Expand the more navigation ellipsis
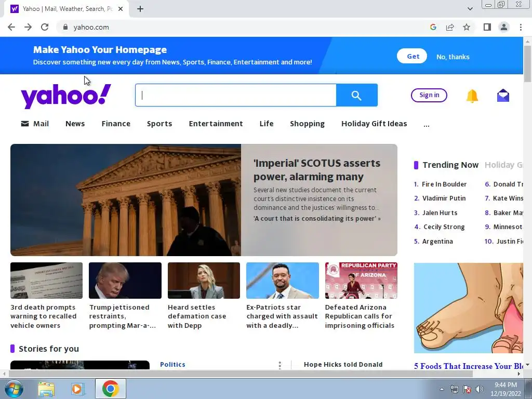Image resolution: width=532 pixels, height=399 pixels. 427,125
